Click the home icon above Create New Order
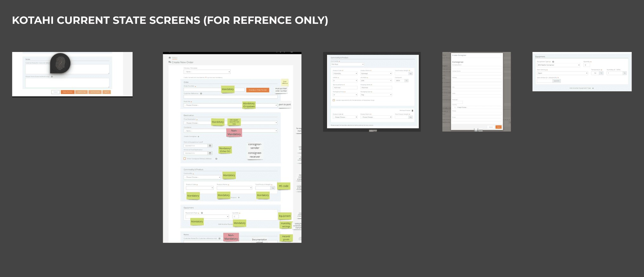644x277 pixels. [x=170, y=58]
